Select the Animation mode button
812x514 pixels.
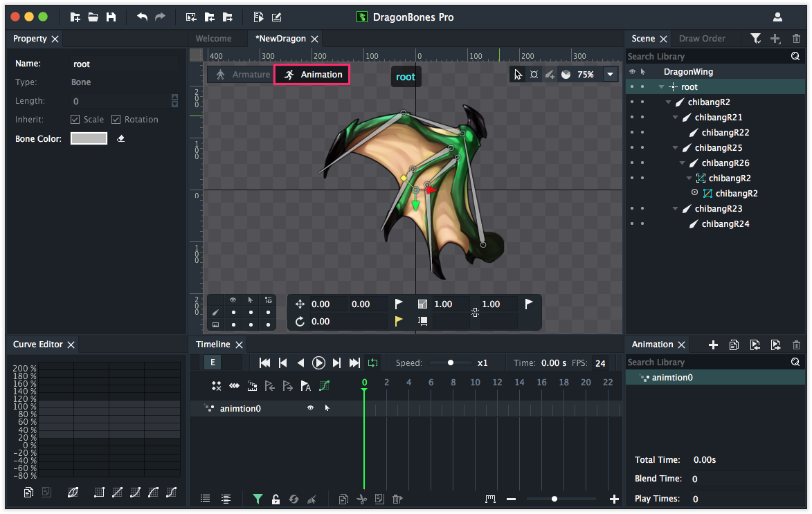coord(312,75)
